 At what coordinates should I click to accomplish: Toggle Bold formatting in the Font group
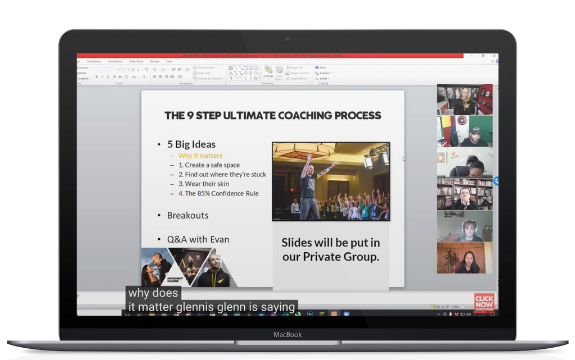coord(97,77)
